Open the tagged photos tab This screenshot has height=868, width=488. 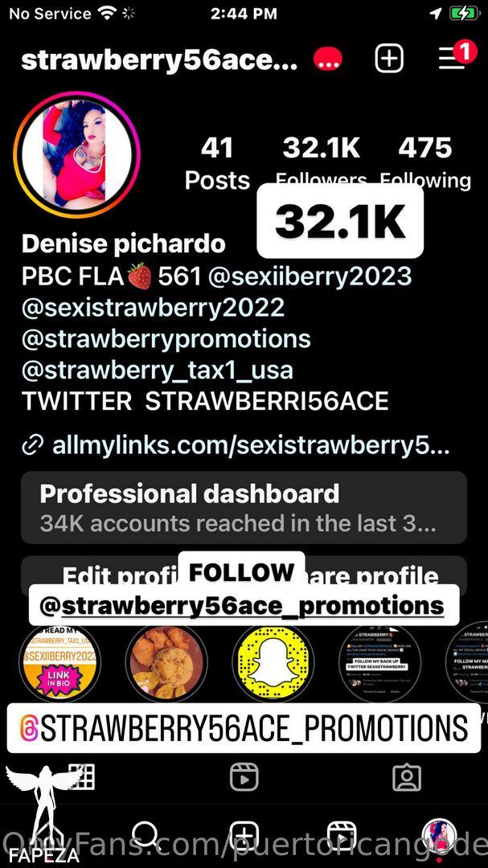[x=407, y=778]
